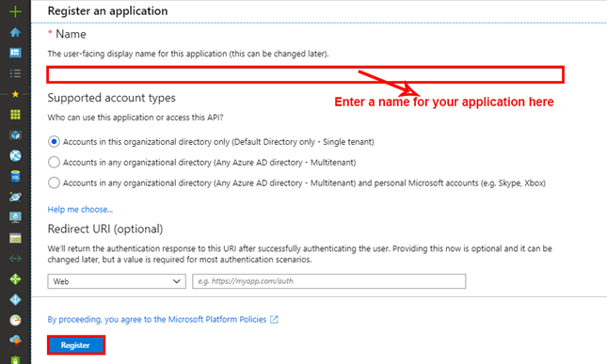Focus the Redirect URI text box
Image resolution: width=607 pixels, height=364 pixels.
(x=329, y=281)
